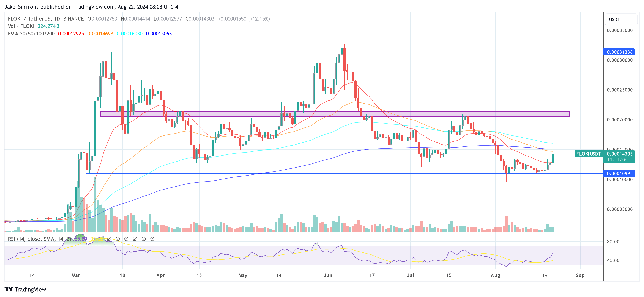Click the 17 date label on time axis
Viewport: 644px width, 297px height.
pos(372,275)
